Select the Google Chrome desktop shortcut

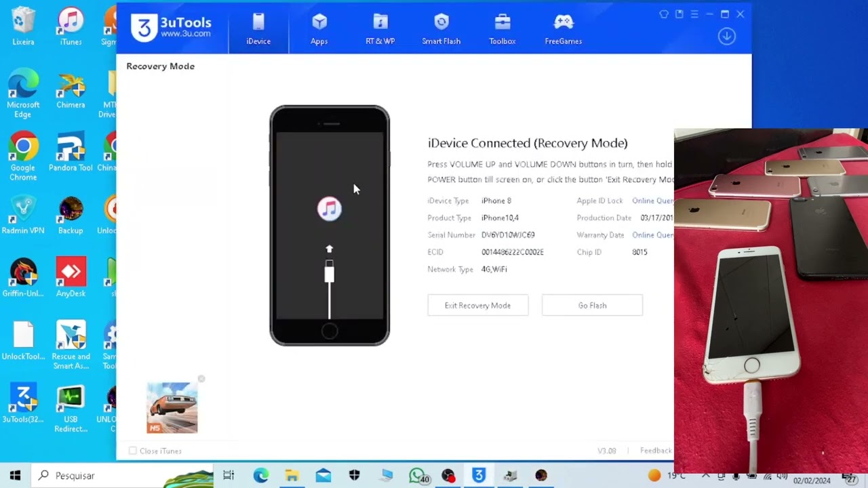(23, 157)
